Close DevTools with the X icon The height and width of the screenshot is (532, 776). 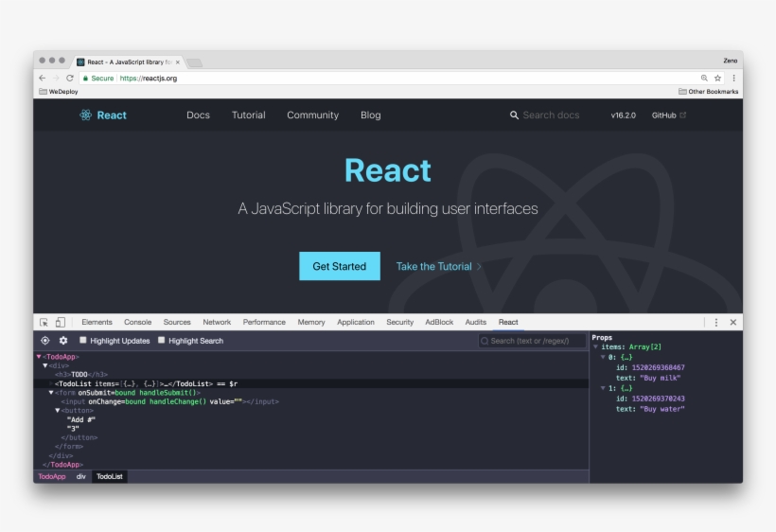pos(733,322)
